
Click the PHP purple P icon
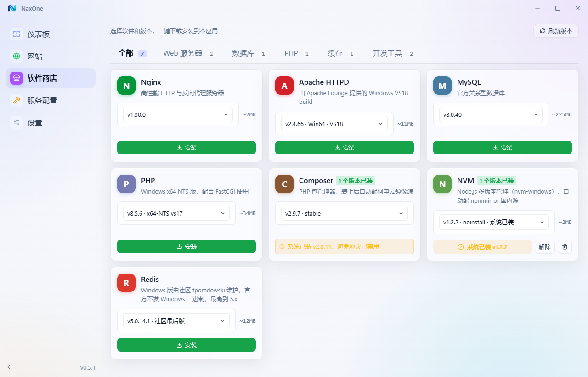[126, 184]
